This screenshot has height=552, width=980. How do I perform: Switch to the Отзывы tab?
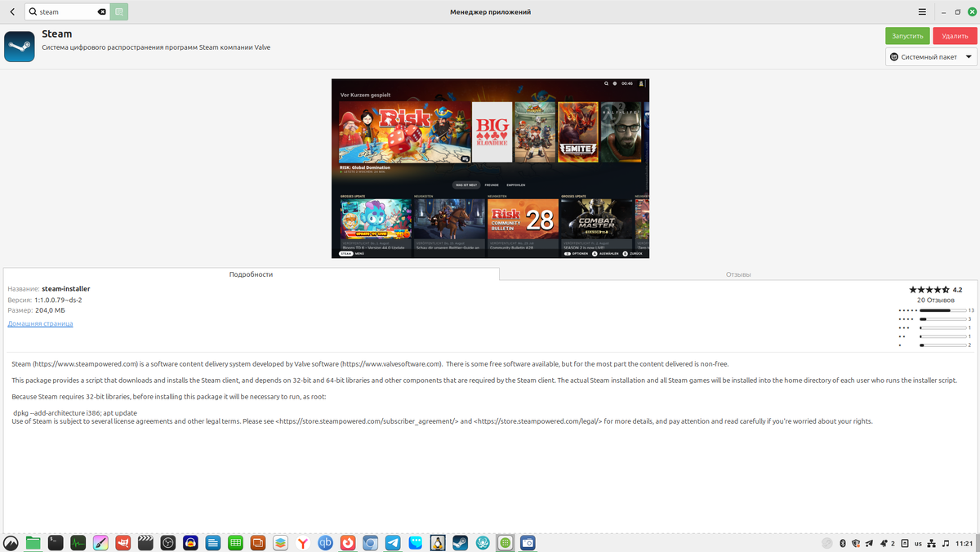(x=738, y=274)
